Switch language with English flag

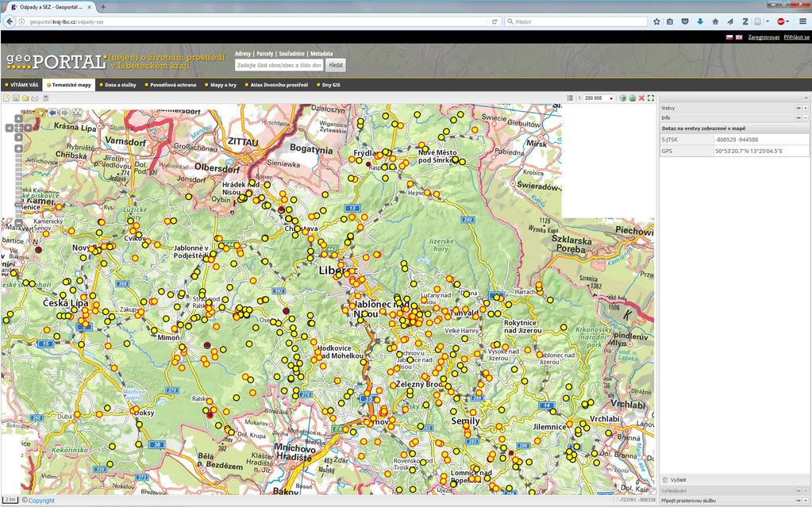(x=739, y=37)
